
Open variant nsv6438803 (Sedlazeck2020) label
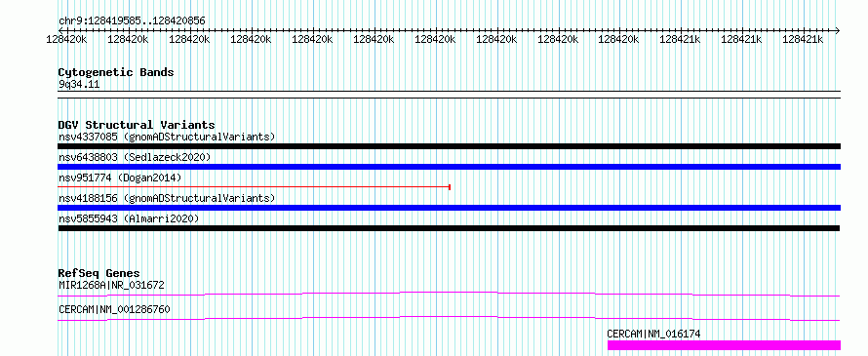[135, 157]
